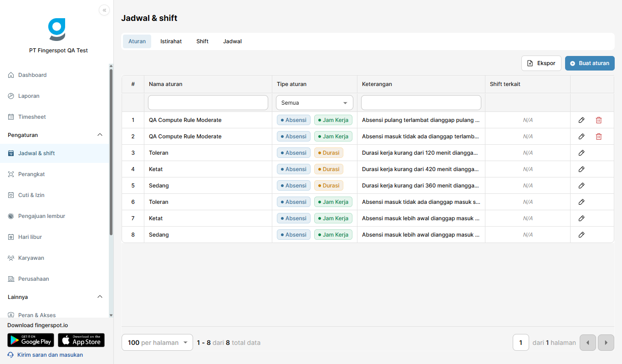Go to the next page of results
The height and width of the screenshot is (364, 622).
tap(606, 343)
